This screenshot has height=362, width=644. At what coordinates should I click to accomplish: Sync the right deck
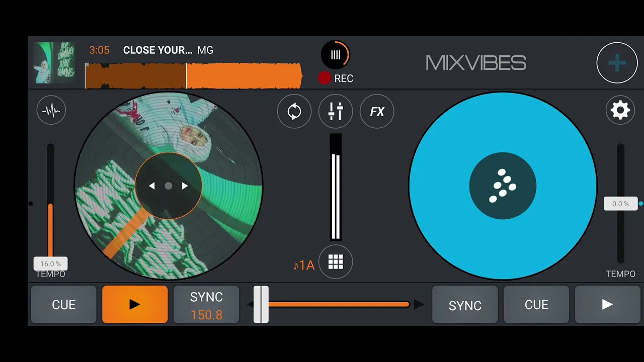(x=465, y=305)
